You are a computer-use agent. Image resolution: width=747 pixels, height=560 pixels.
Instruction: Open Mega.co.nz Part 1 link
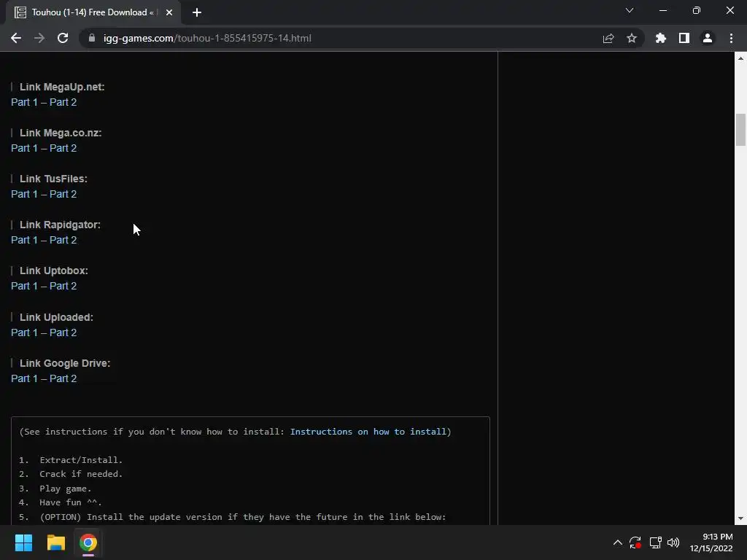click(24, 148)
